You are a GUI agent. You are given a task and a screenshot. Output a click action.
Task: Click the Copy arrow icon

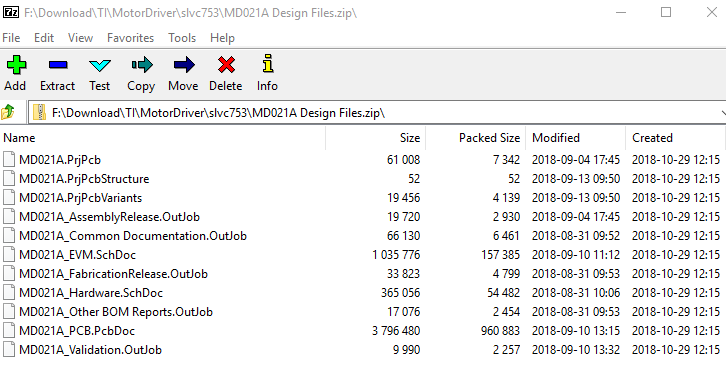[142, 65]
